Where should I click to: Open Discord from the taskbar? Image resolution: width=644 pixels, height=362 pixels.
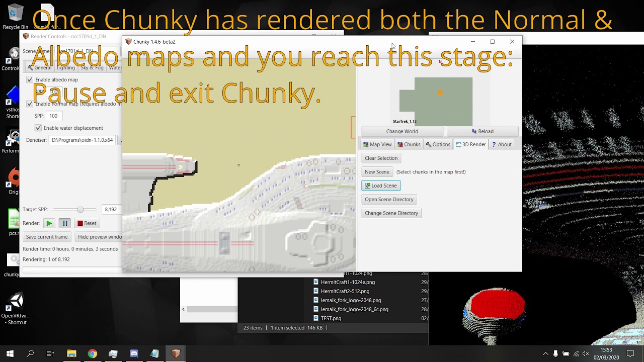click(x=134, y=354)
